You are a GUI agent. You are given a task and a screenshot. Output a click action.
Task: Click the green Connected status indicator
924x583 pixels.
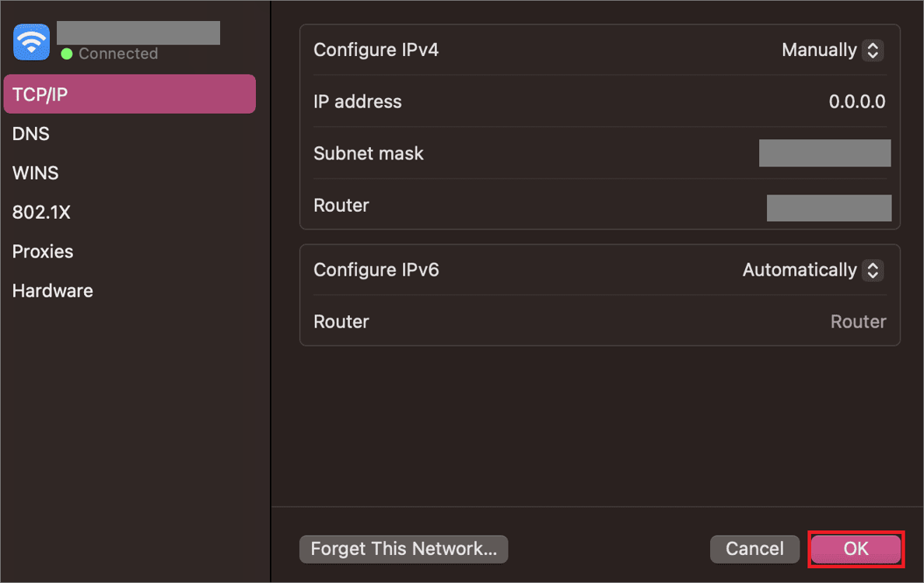point(66,54)
